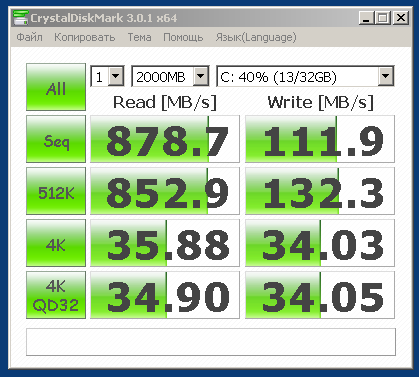Click the 4K QD32 write result 34.05

click(x=320, y=295)
